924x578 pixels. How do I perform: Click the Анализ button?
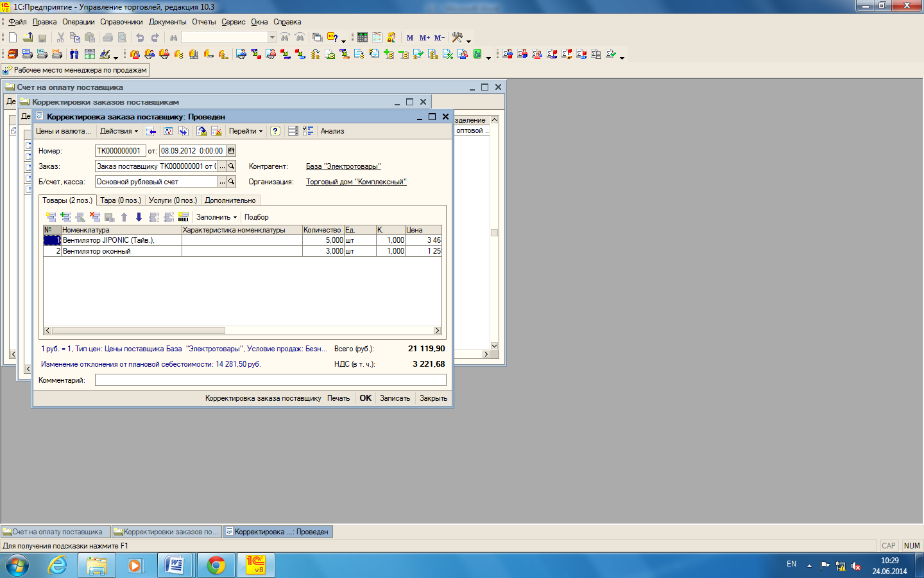pos(332,131)
